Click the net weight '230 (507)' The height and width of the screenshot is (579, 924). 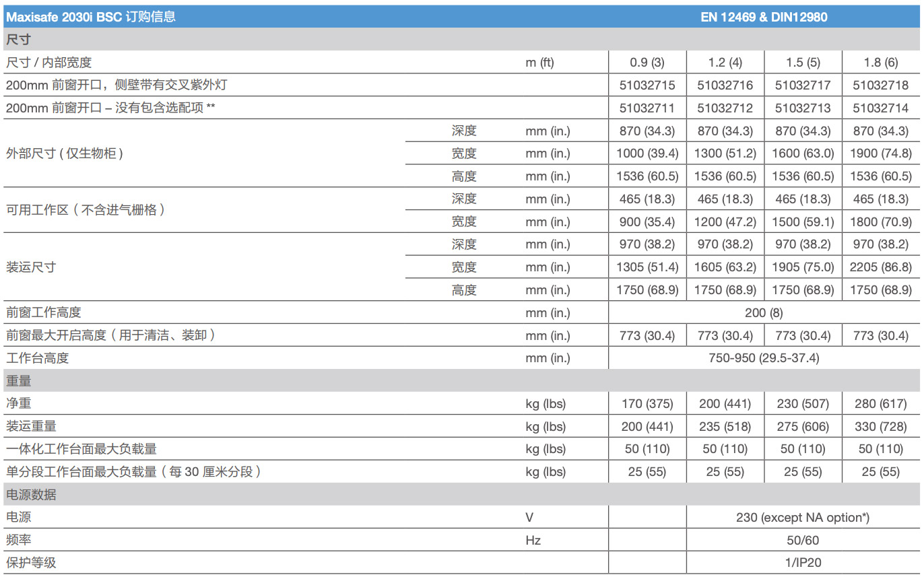[x=803, y=404]
